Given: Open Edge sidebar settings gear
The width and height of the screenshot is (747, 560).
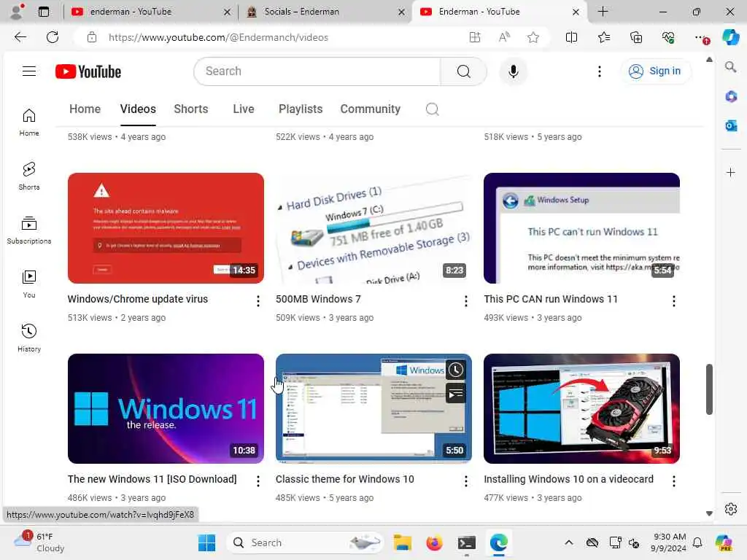Looking at the screenshot, I should point(731,509).
